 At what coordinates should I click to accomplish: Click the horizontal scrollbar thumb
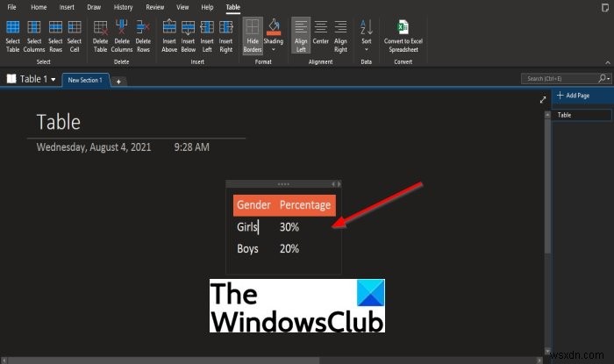[x=164, y=360]
